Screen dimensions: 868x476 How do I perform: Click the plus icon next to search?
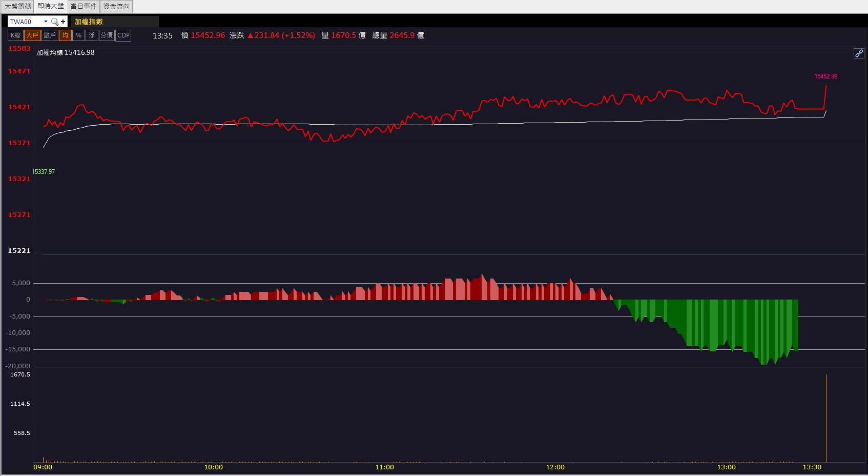(x=63, y=22)
